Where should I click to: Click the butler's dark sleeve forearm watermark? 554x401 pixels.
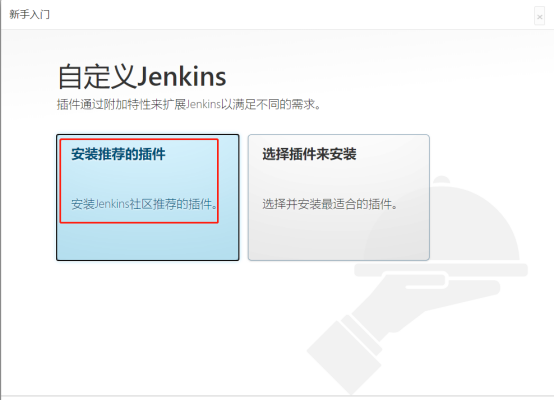tap(344, 357)
